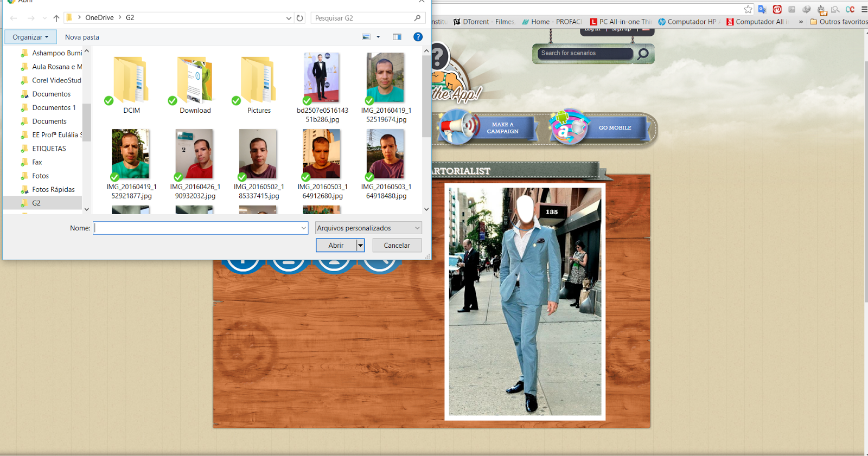Screen dimensions: 868x456
Task: Click the Make a Campaign button
Action: point(502,128)
